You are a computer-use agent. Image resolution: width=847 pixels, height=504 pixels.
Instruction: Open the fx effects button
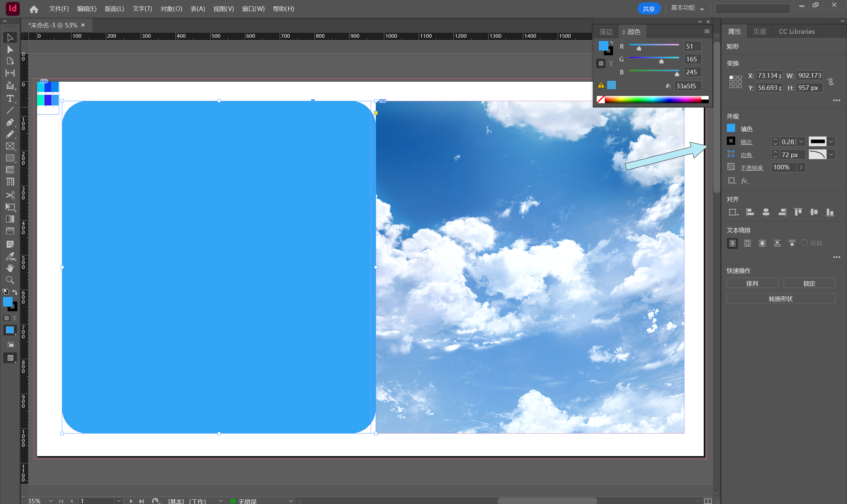(744, 181)
